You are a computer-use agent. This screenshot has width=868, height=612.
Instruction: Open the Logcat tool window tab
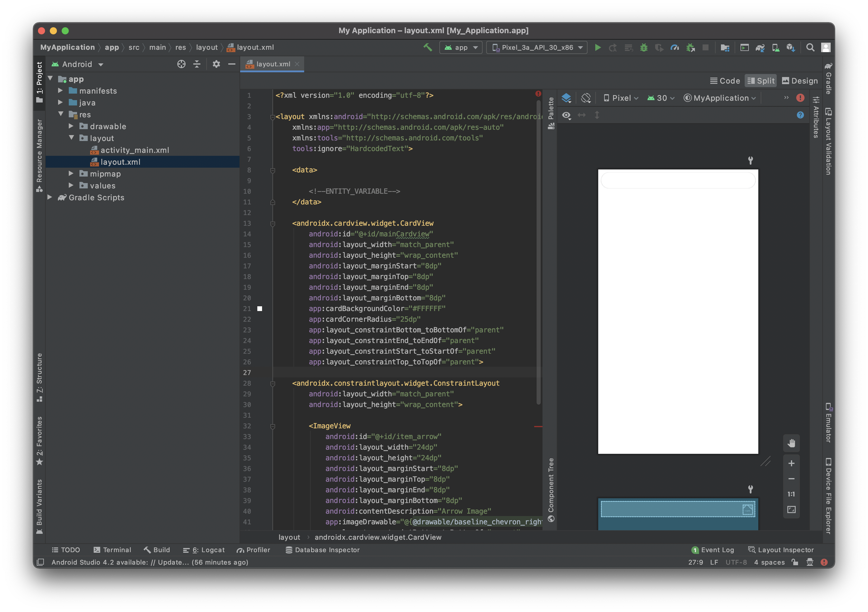tap(204, 550)
